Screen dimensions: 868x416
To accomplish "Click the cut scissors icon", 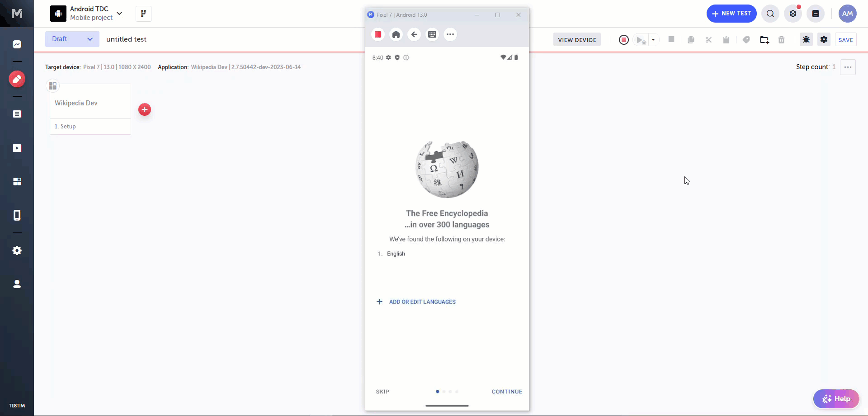I will click(x=708, y=40).
